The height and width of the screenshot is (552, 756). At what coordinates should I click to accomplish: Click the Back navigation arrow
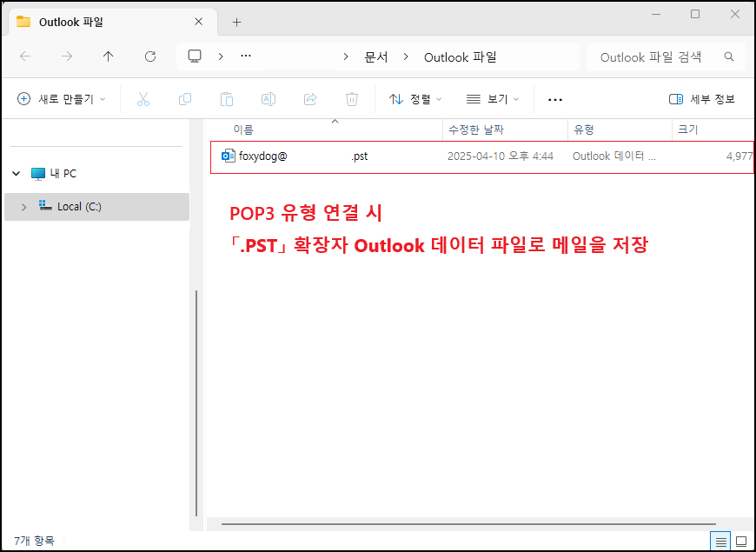pos(25,57)
